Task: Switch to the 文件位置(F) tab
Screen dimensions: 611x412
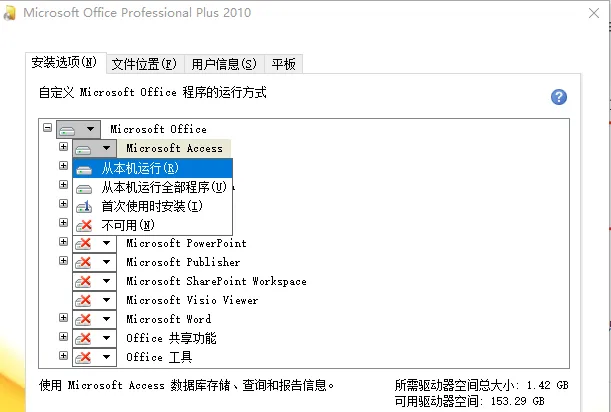Action: pos(145,64)
